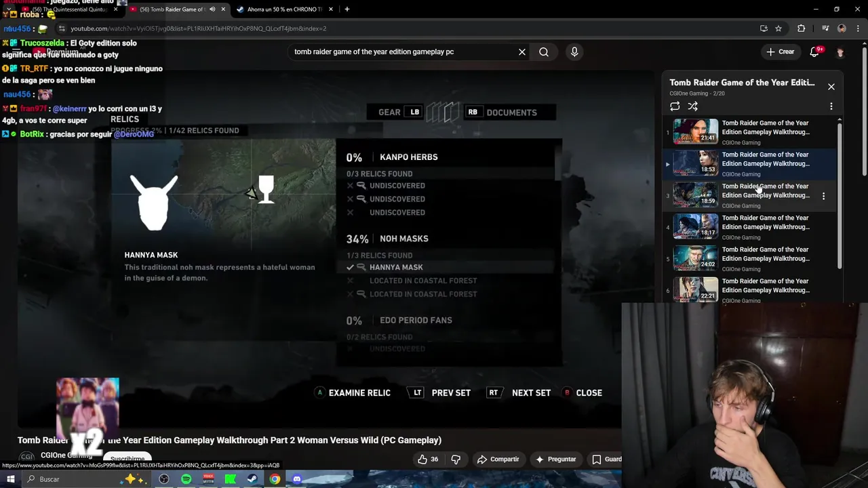Click the Compartir share button
This screenshot has height=488, width=868.
[498, 459]
